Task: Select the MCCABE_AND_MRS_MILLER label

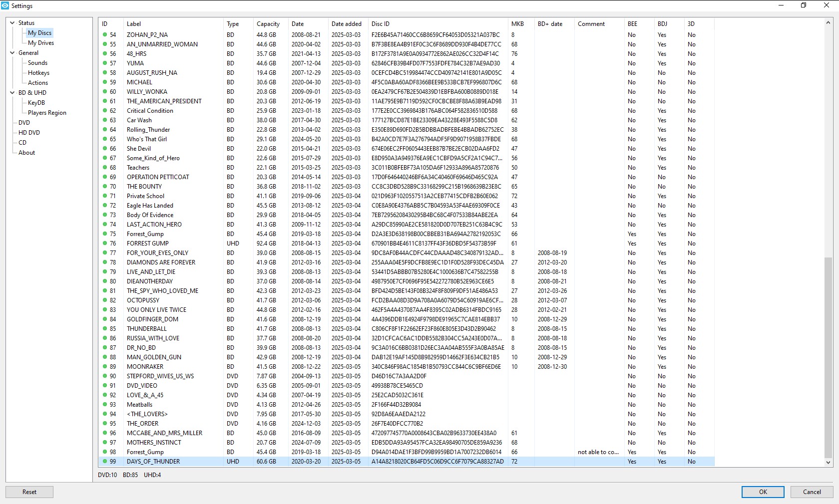Action: 164,433
